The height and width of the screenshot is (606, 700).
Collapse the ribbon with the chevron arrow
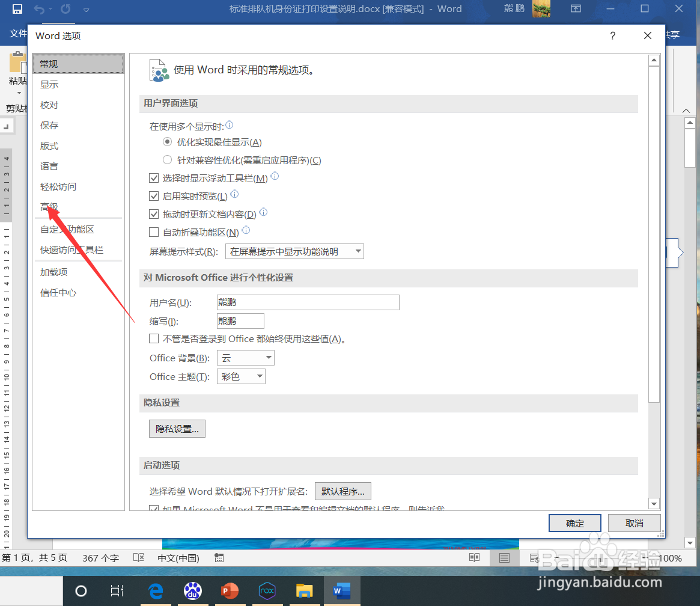tap(686, 110)
